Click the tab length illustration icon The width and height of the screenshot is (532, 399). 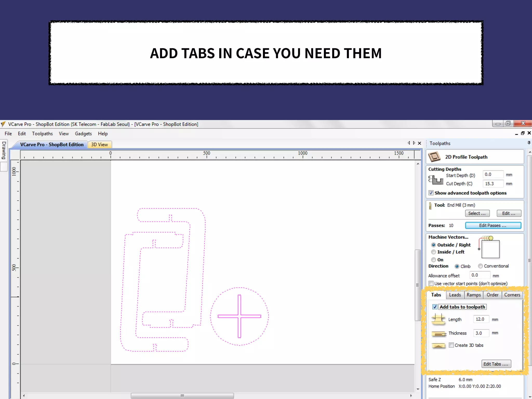(x=438, y=319)
